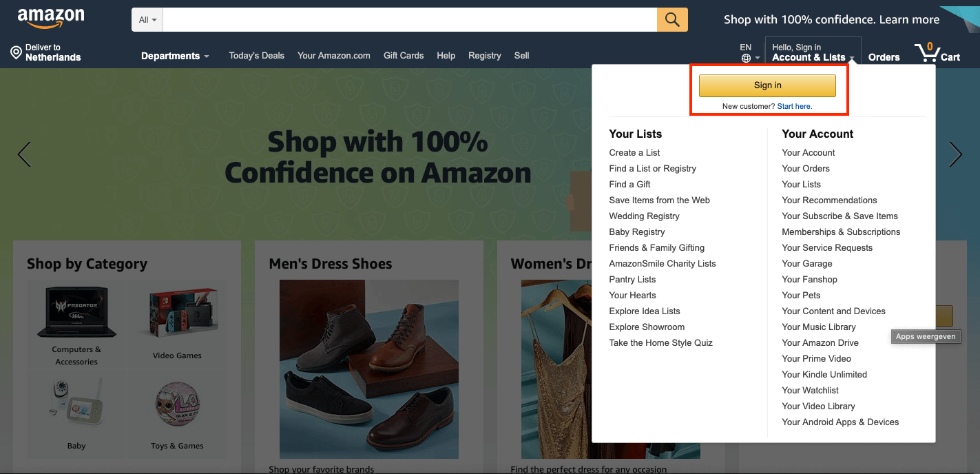Open Today's Deals in navigation bar

point(256,56)
